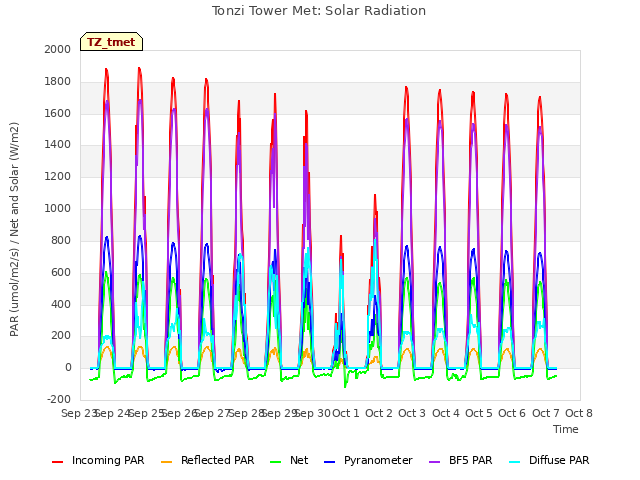Click the 1000 y-axis tick label

click(x=58, y=208)
